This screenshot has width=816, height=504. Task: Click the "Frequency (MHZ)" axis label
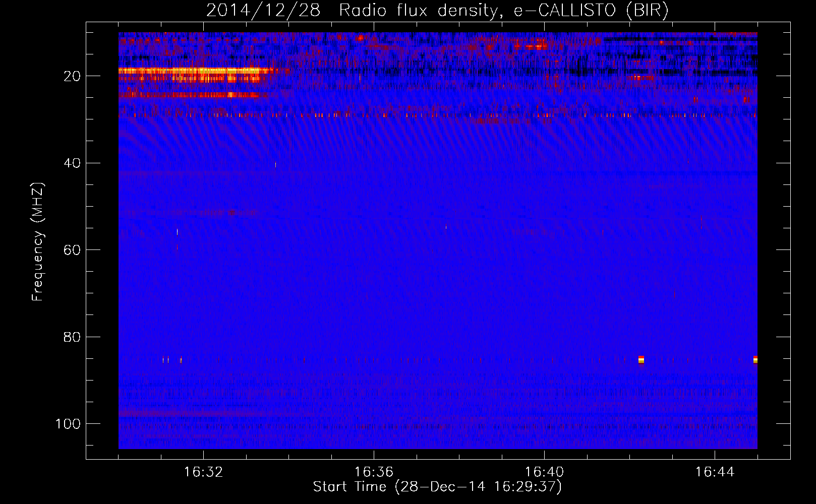38,242
